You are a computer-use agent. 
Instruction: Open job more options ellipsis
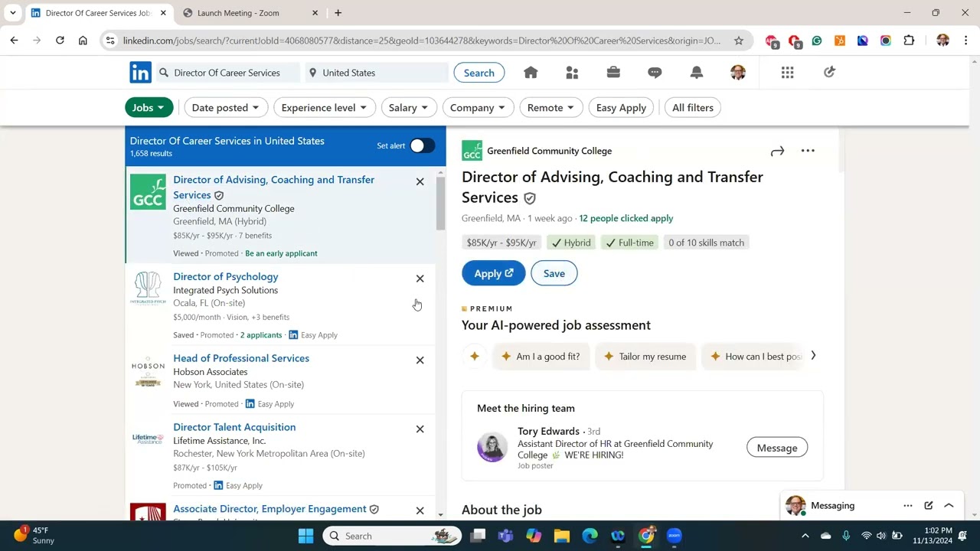(808, 151)
